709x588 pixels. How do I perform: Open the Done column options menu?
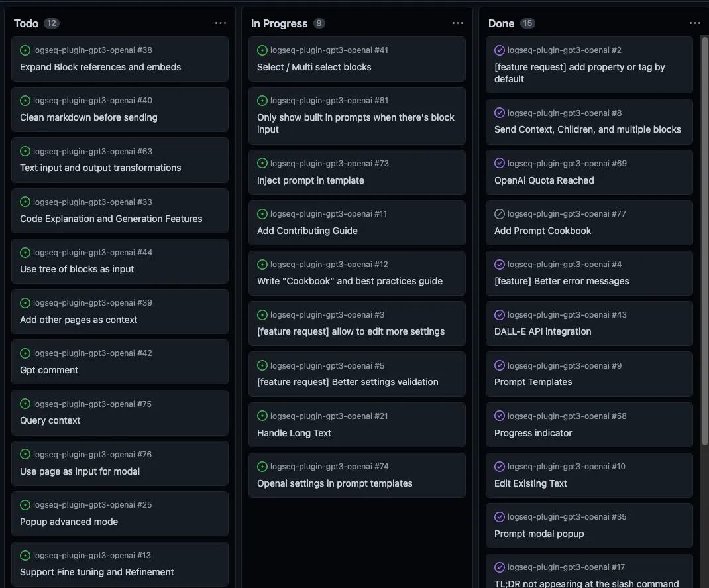tap(694, 23)
